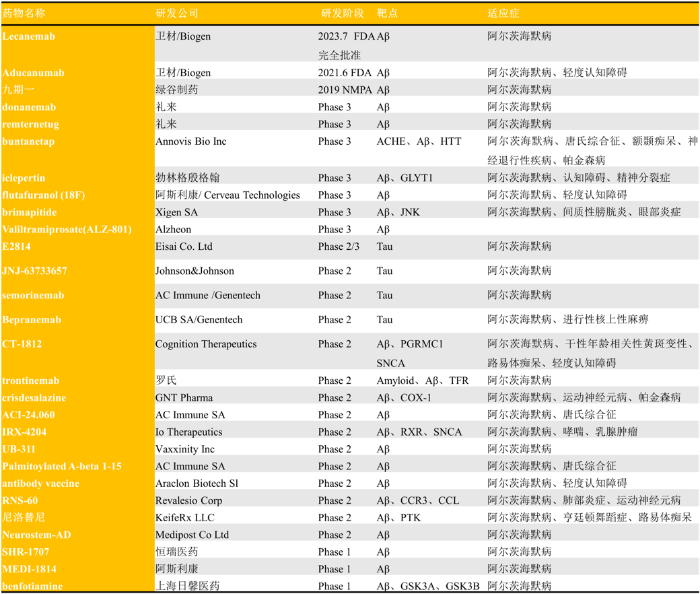The width and height of the screenshot is (700, 594).
Task: Select the remternetug drug name cell
Action: click(30, 124)
